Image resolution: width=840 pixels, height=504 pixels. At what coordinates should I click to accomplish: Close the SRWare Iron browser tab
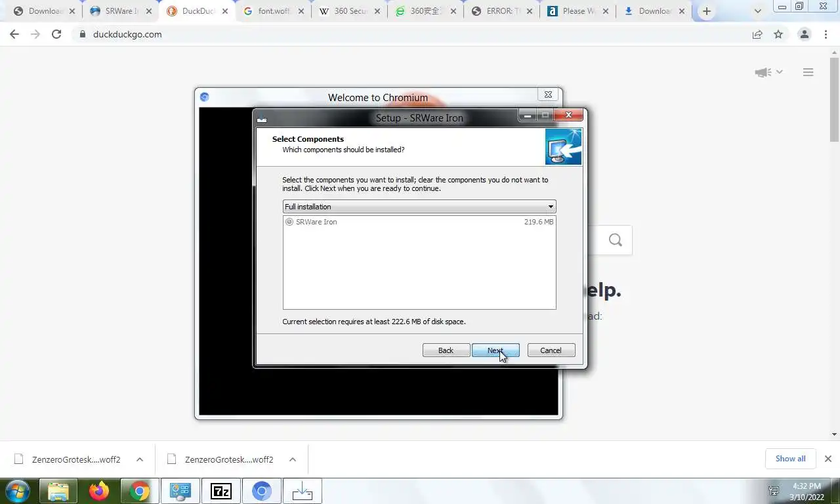pyautogui.click(x=149, y=11)
